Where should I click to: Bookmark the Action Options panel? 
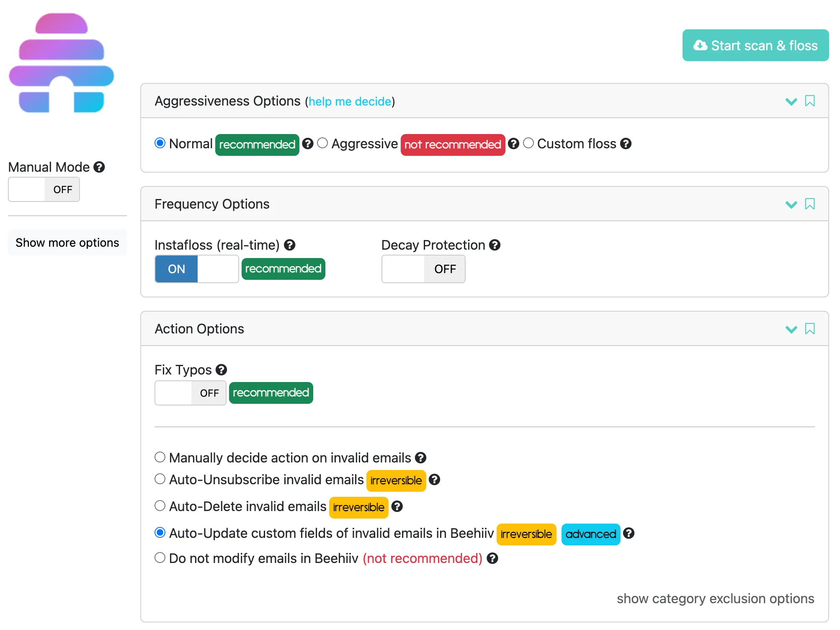810,329
